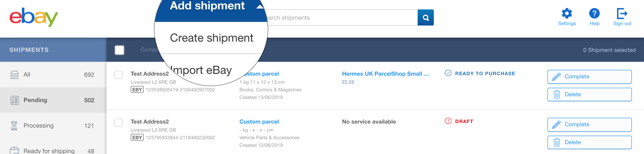Viewport: 644px width, 154px height.
Task: Delete the draft shipment
Action: pyautogui.click(x=589, y=142)
